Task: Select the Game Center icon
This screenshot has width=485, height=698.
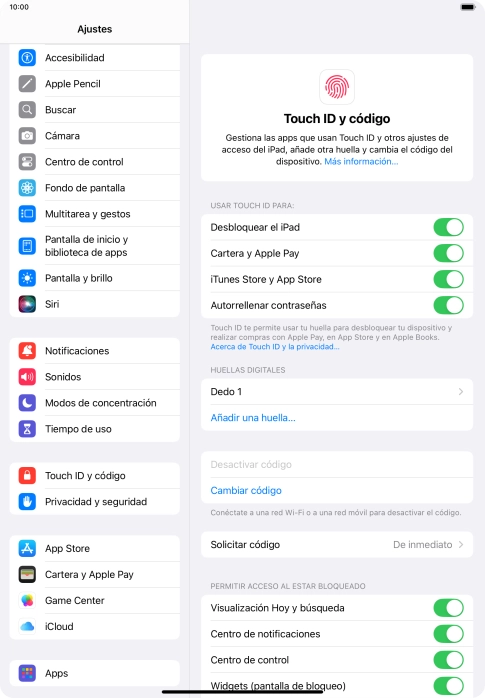Action: pyautogui.click(x=27, y=601)
